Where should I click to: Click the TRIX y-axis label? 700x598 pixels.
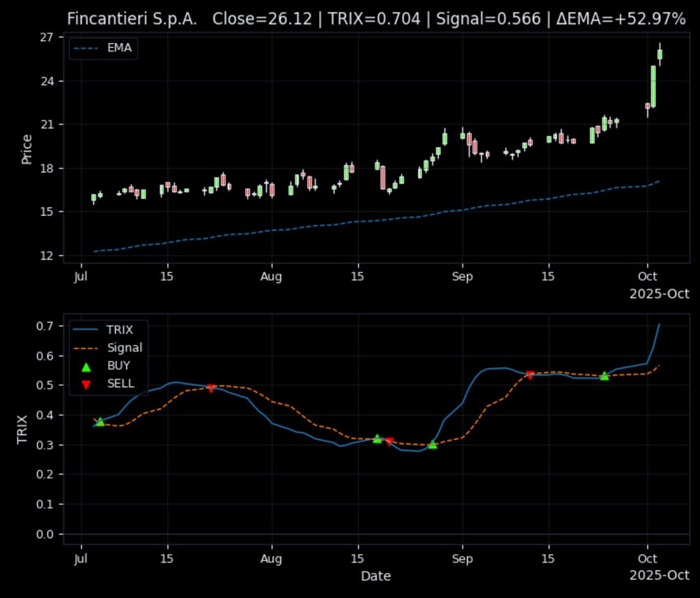point(22,430)
